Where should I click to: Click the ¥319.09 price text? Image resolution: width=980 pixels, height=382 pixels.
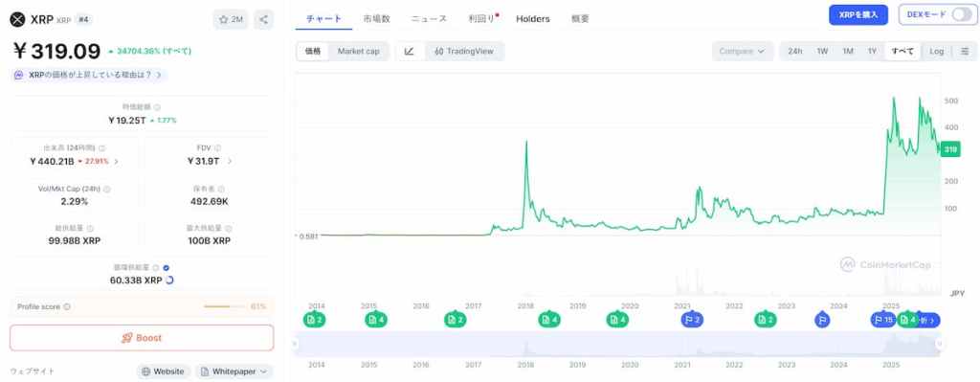[56, 51]
